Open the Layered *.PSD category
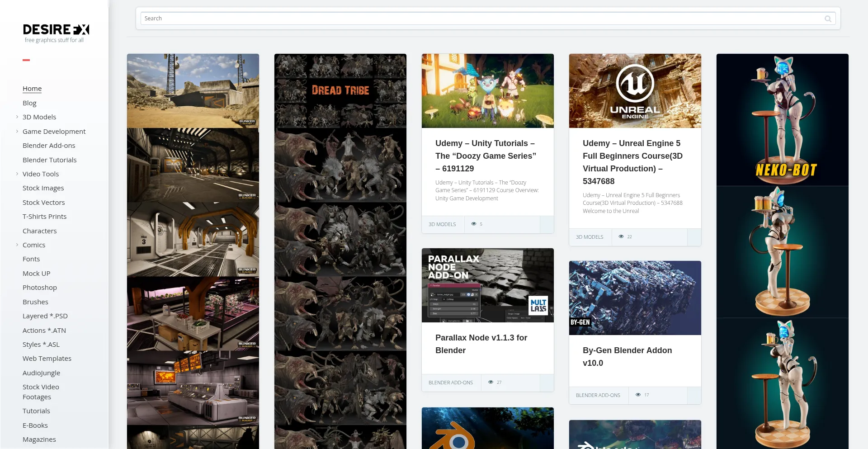This screenshot has height=449, width=868. (45, 316)
